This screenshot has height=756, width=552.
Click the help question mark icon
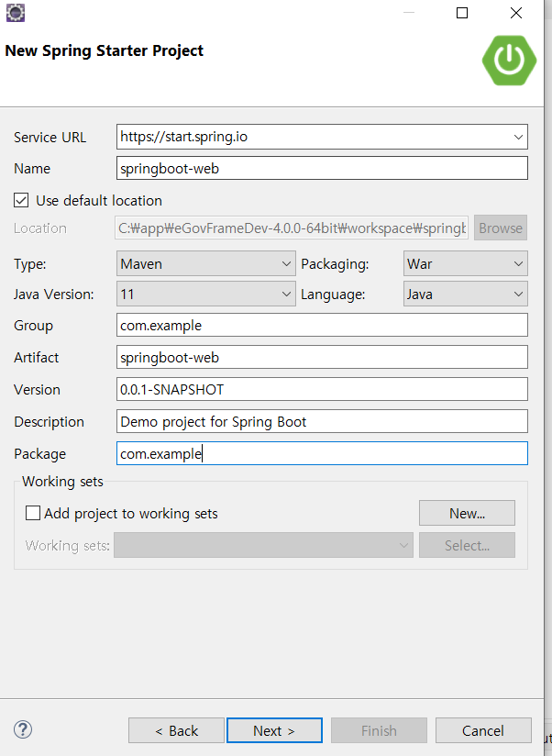tap(23, 729)
